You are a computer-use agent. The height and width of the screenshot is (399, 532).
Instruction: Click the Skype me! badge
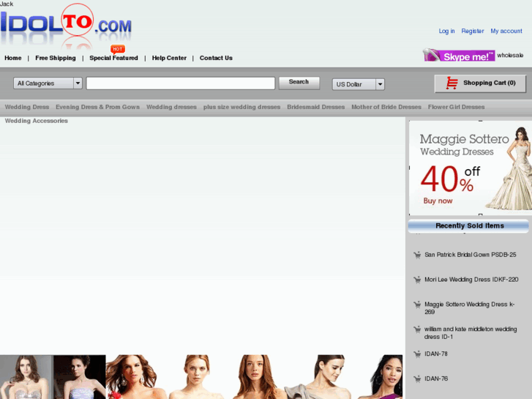459,56
